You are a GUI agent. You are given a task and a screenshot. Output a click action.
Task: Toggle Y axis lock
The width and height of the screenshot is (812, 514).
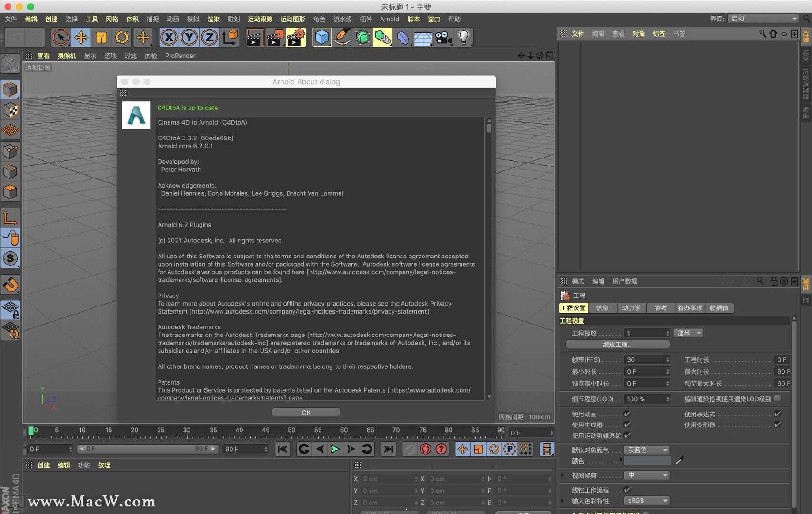point(189,37)
